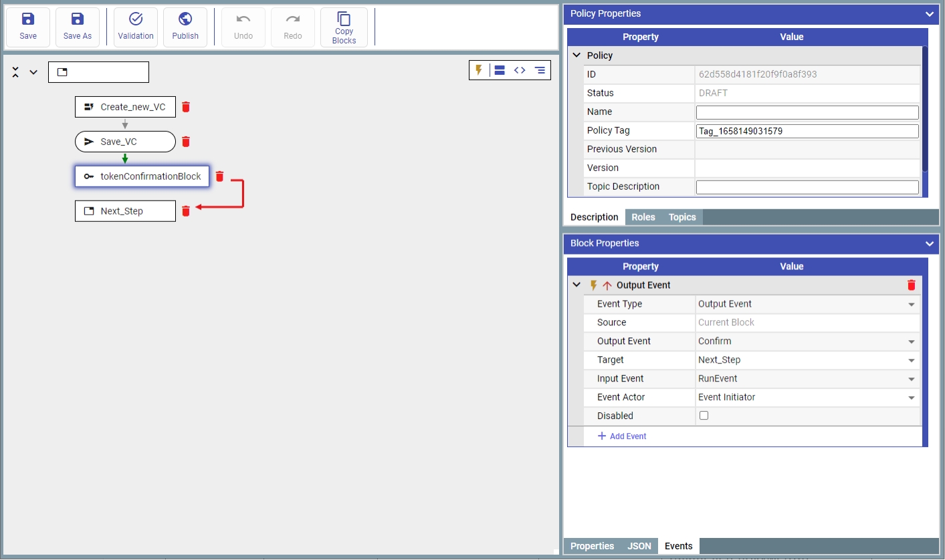Delete the Save_VC block via trash icon
Screen dimensions: 945x560
pyautogui.click(x=187, y=142)
